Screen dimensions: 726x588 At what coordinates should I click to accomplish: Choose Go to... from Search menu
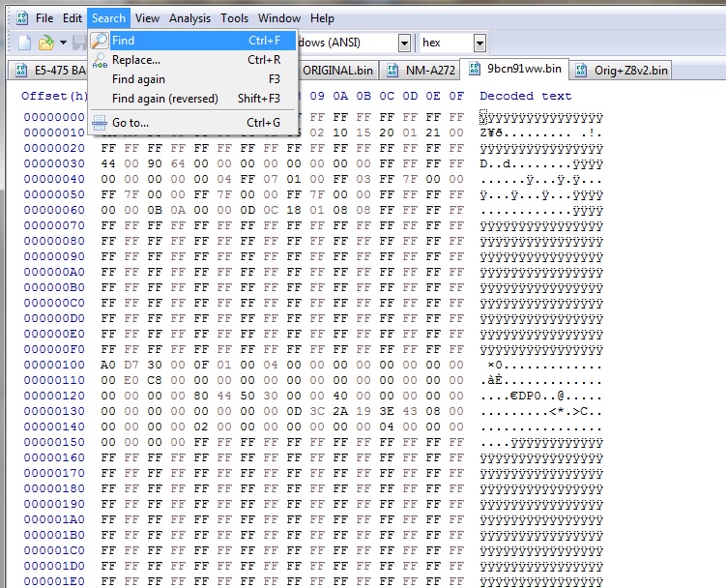[192, 123]
